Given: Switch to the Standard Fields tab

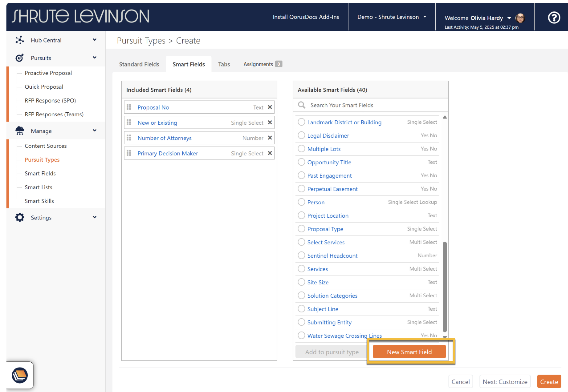Looking at the screenshot, I should (x=139, y=64).
